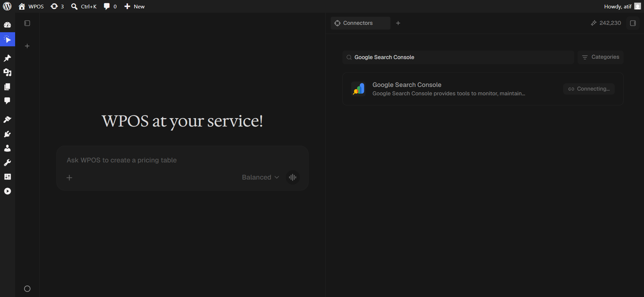The height and width of the screenshot is (297, 644).
Task: Click the circle status icon at bottom left
Action: point(27,289)
